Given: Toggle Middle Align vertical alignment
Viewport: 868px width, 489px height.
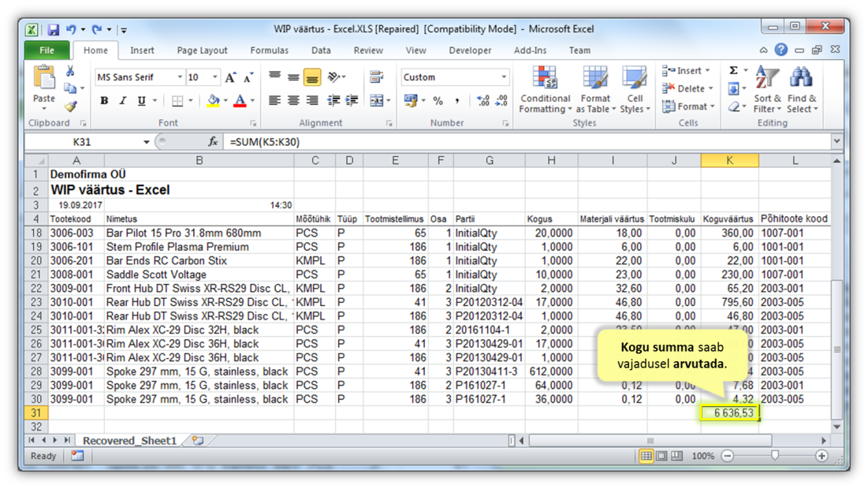Looking at the screenshot, I should pos(293,77).
